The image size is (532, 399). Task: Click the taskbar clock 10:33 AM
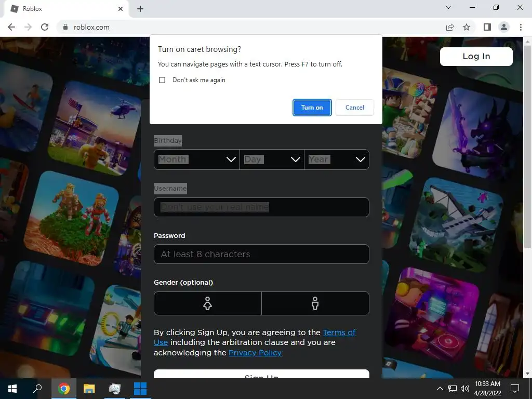(x=487, y=384)
